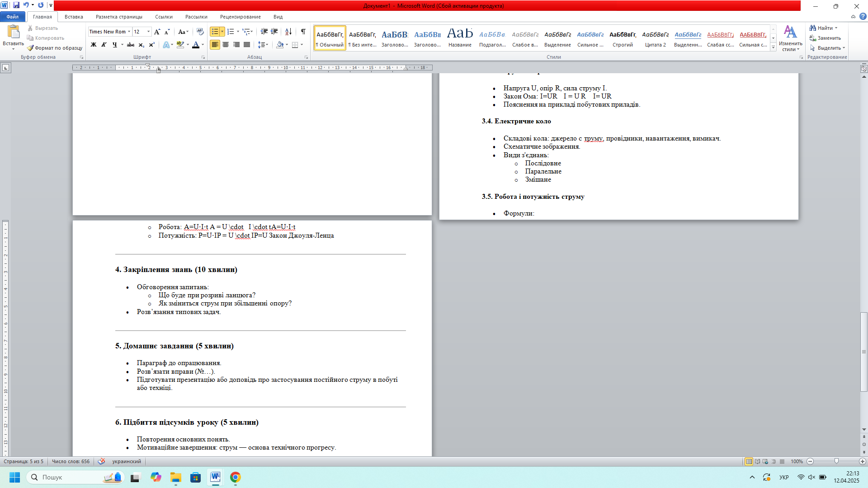Switch to the Рецензирование (Review) tab
Viewport: 868px width, 488px height.
(x=241, y=17)
